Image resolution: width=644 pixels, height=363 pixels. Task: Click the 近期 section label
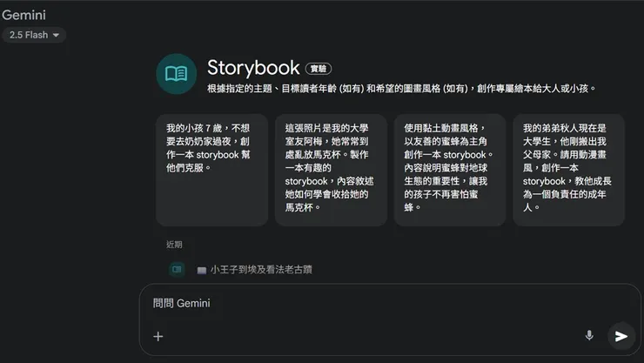[174, 245]
